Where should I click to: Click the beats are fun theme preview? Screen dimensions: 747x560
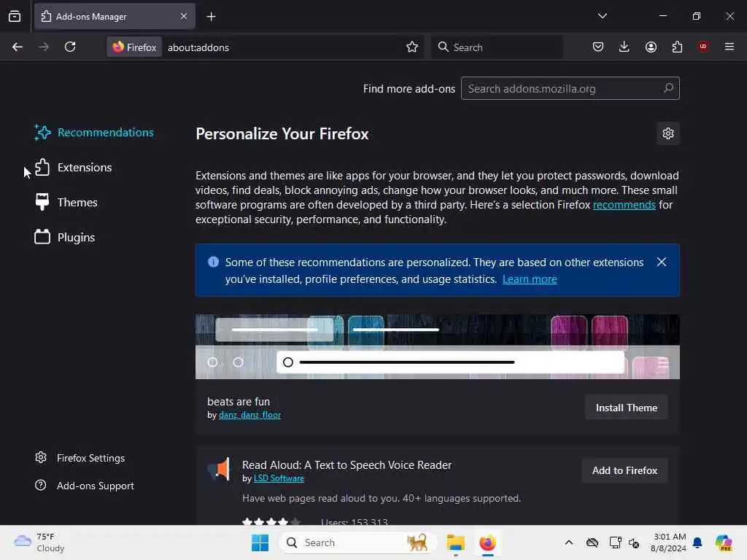tap(438, 346)
